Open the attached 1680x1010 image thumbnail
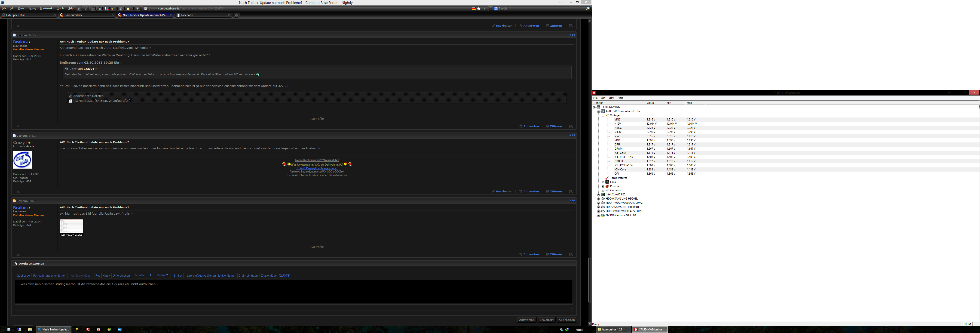980x333 pixels. pyautogui.click(x=71, y=226)
